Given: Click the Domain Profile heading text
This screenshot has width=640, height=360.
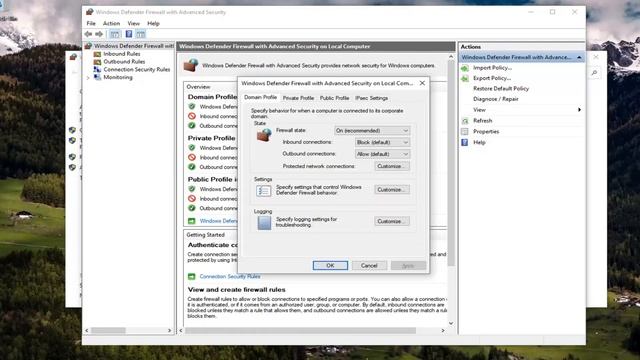Looking at the screenshot, I should tap(212, 97).
